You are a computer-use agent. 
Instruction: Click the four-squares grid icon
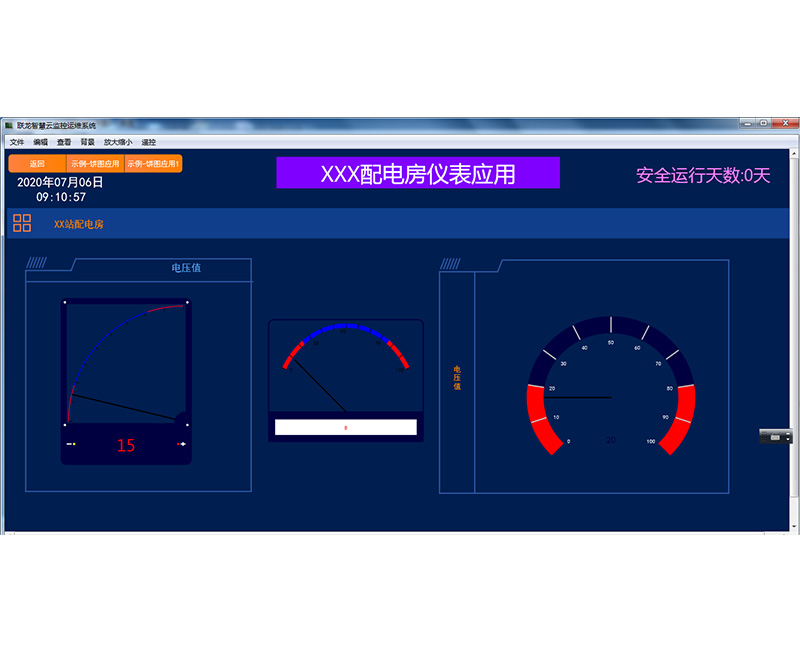22,223
